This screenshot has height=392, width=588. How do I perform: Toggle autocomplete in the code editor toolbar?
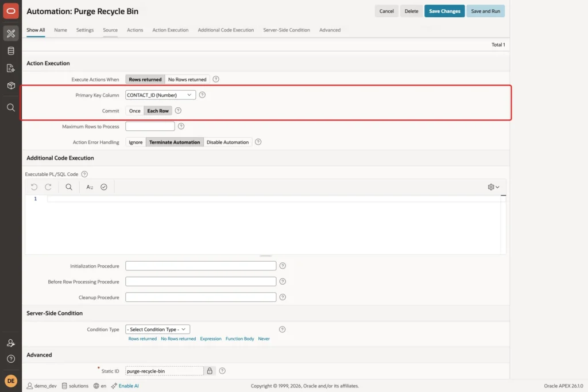90,187
